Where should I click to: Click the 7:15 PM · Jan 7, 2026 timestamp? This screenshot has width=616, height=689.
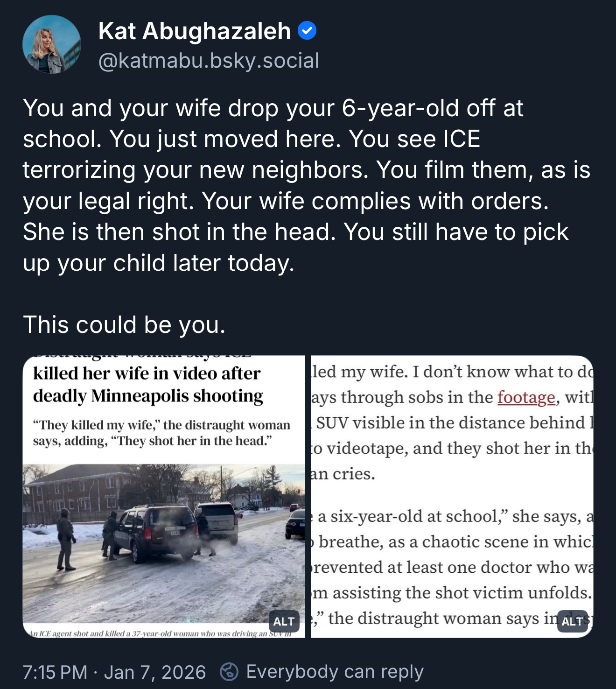[x=114, y=672]
